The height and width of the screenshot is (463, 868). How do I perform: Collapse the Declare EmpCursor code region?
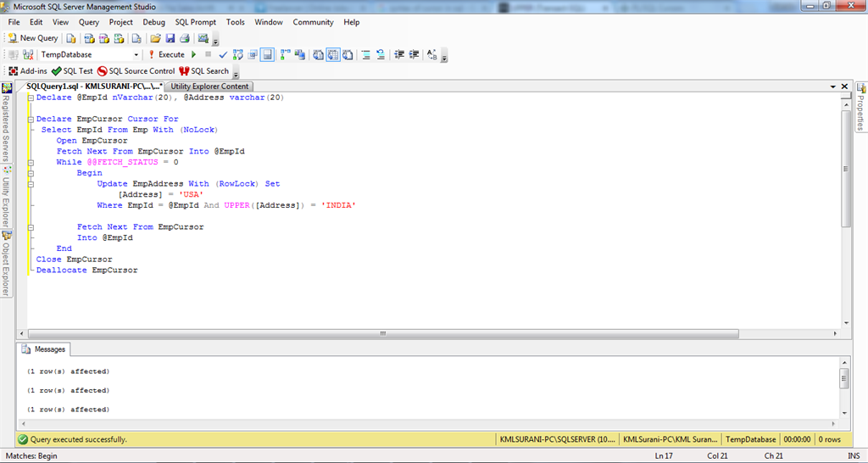pyautogui.click(x=31, y=119)
